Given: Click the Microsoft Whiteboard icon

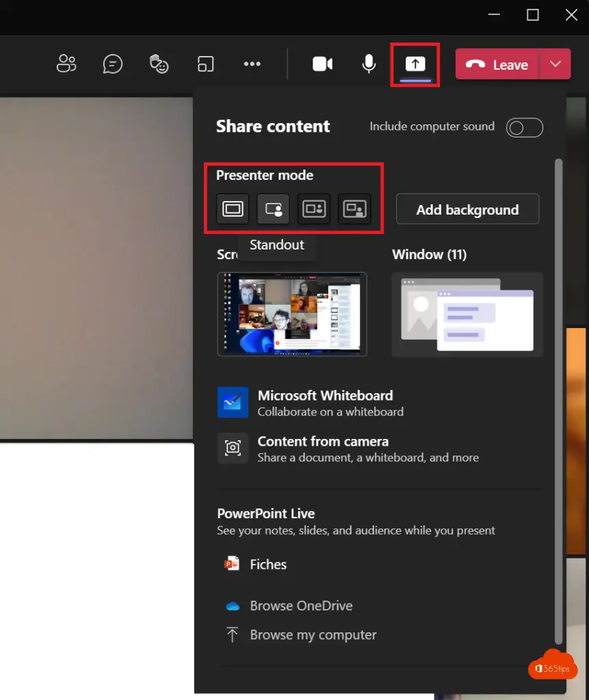Looking at the screenshot, I should (x=233, y=402).
